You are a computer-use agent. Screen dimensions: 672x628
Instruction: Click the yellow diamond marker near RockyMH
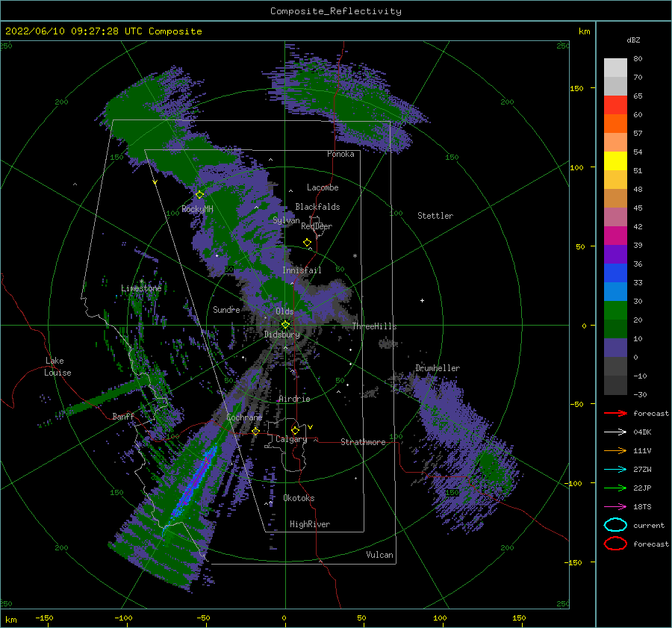click(x=199, y=195)
